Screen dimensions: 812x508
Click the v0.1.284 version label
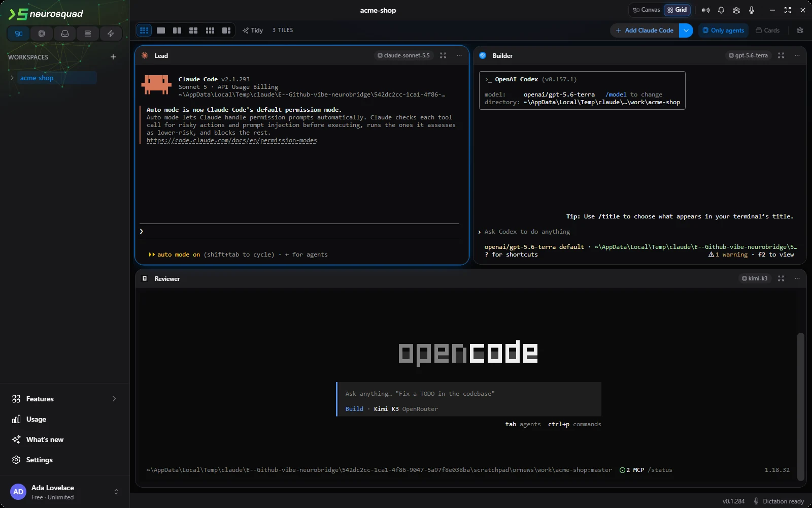click(x=734, y=501)
